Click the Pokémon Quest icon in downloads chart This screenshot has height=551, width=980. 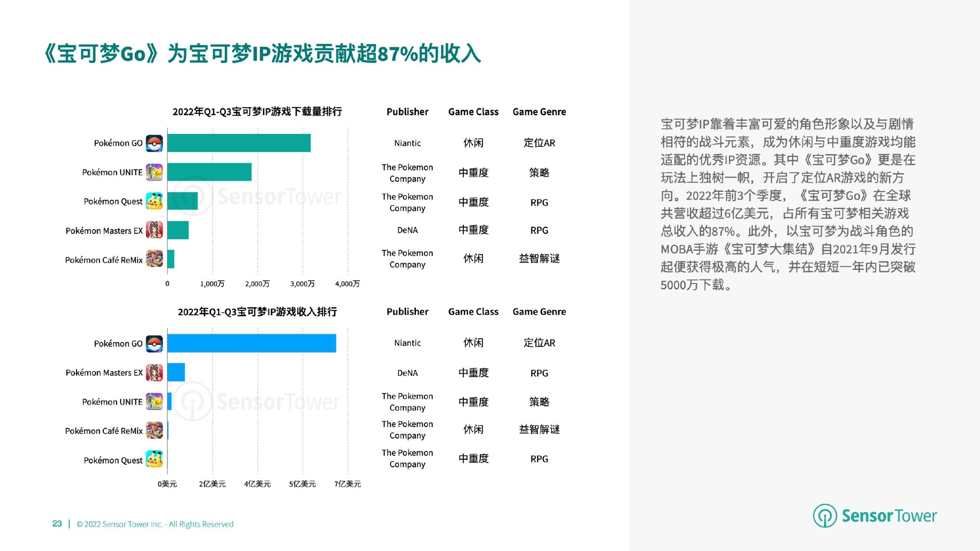[154, 201]
